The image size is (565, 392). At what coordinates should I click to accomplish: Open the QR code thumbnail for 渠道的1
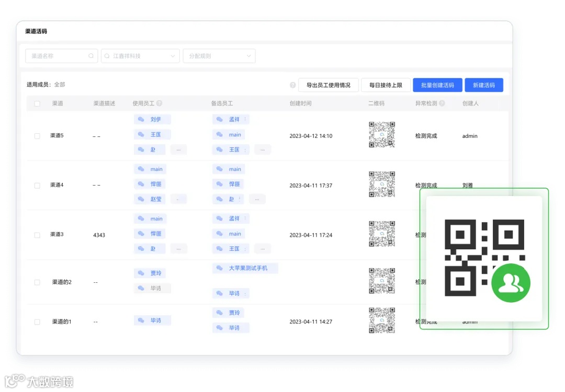coord(381,320)
